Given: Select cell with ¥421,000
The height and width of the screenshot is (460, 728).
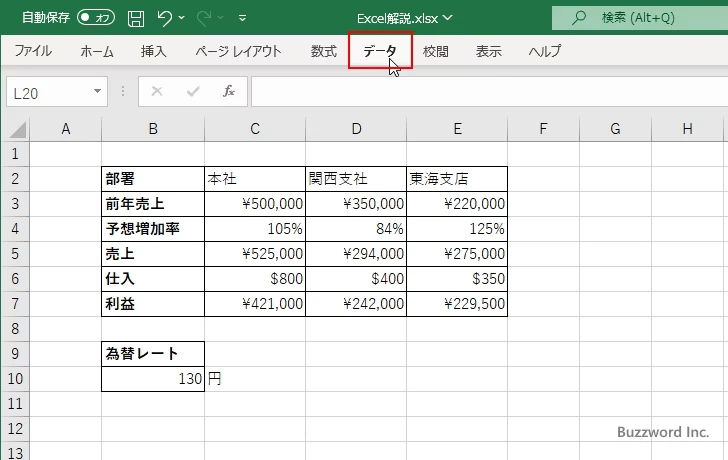Looking at the screenshot, I should coord(255,304).
